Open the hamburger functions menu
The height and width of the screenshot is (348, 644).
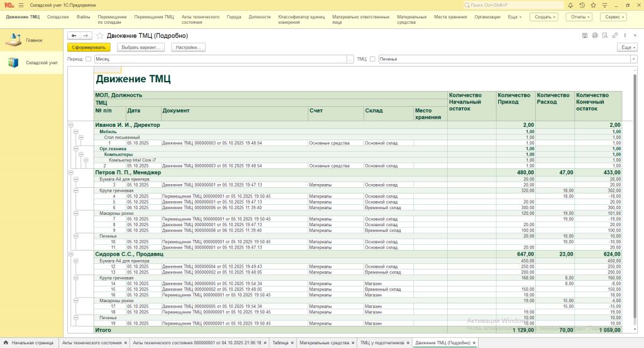21,5
